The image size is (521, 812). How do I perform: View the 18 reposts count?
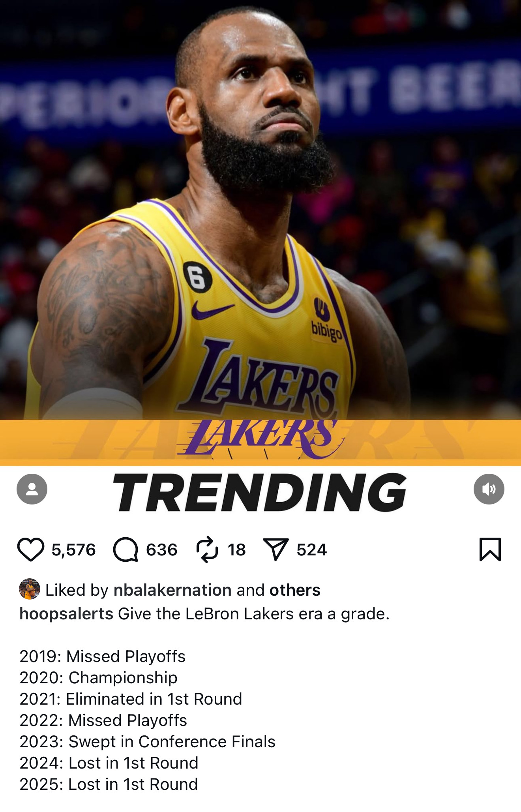click(236, 550)
